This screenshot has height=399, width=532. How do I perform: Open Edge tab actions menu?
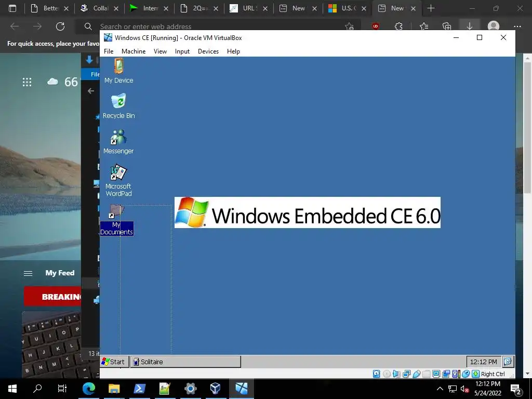click(12, 8)
